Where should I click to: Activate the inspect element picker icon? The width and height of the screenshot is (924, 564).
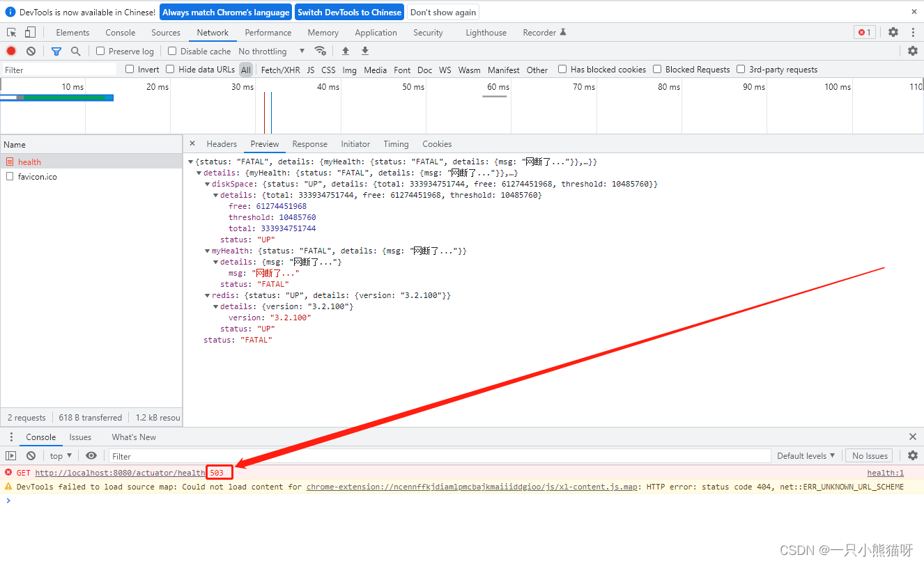12,33
